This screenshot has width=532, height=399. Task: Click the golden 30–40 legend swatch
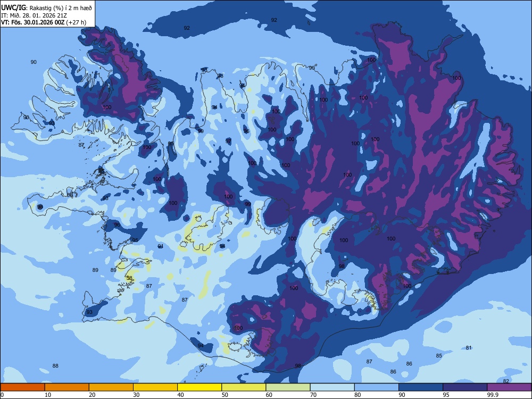(x=155, y=387)
